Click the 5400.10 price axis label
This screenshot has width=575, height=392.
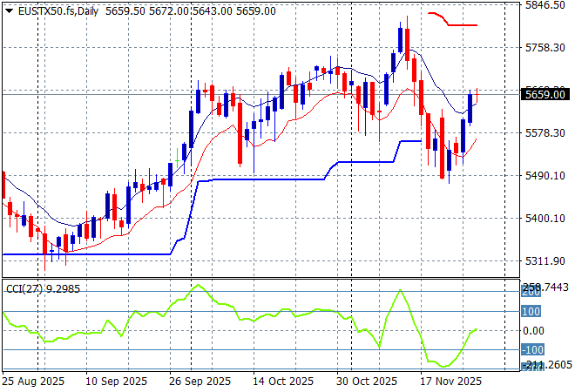click(545, 218)
